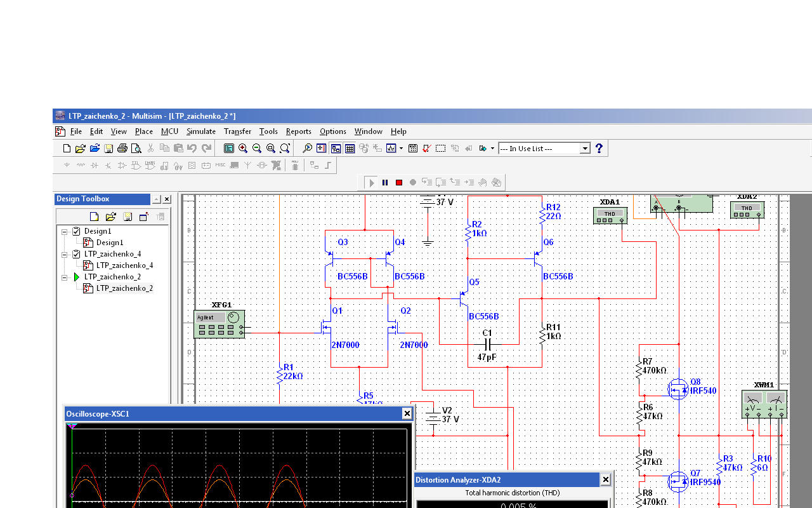Open Print Preview from the toolbar

tap(136, 149)
